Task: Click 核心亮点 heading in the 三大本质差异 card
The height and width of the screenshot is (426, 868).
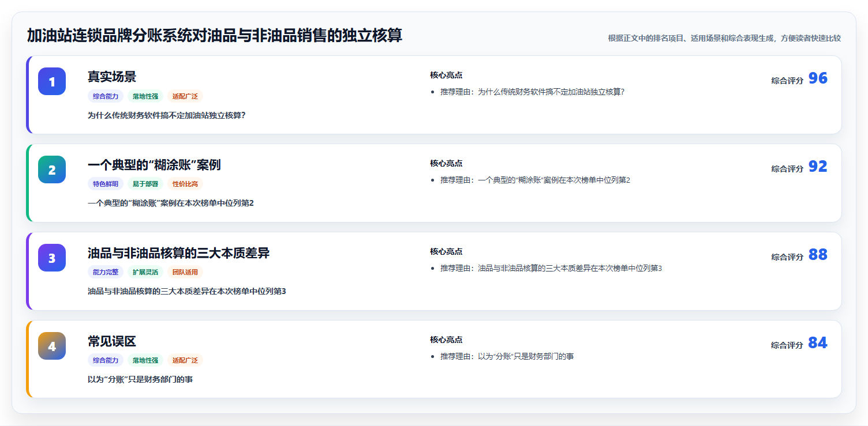Action: pos(446,252)
